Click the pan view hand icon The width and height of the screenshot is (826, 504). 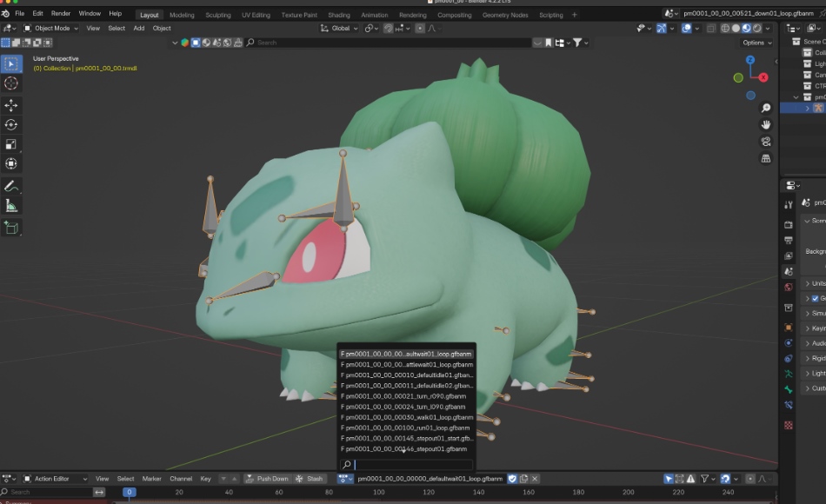766,125
